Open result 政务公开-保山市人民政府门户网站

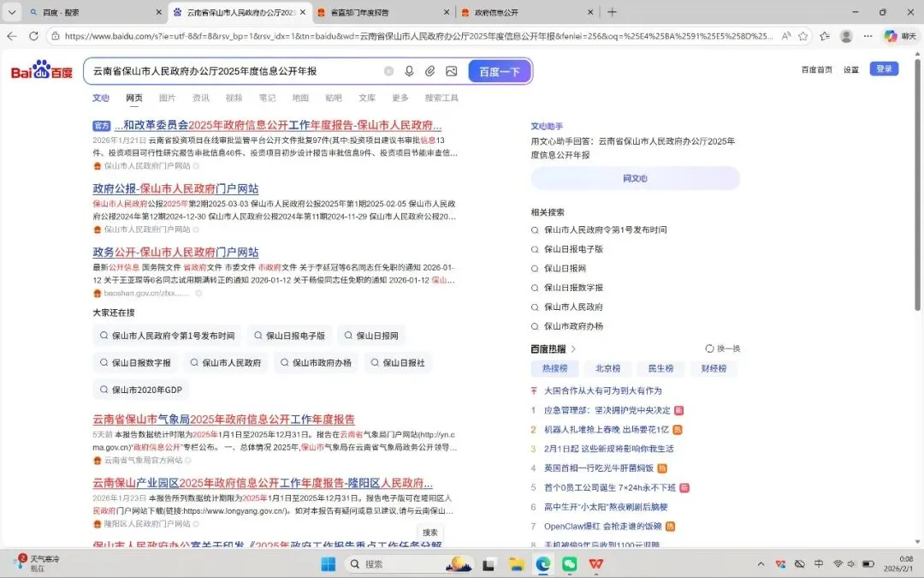175,253
